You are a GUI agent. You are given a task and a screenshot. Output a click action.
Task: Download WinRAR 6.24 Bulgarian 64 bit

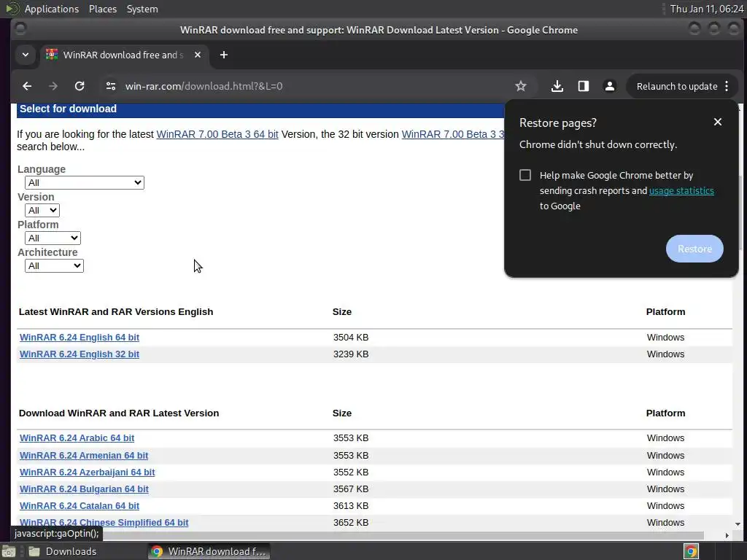[x=84, y=489]
